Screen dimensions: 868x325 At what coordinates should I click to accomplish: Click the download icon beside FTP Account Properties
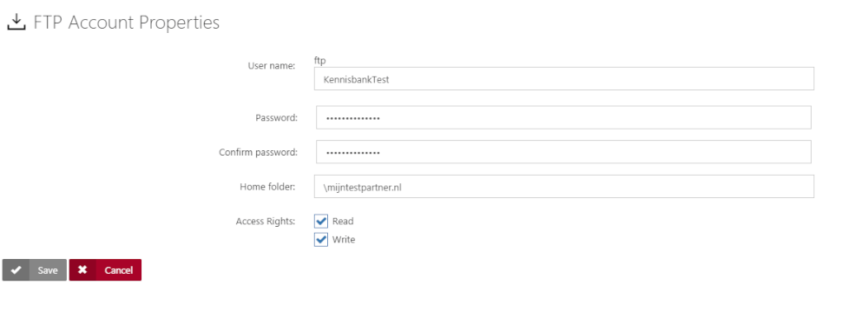[16, 23]
